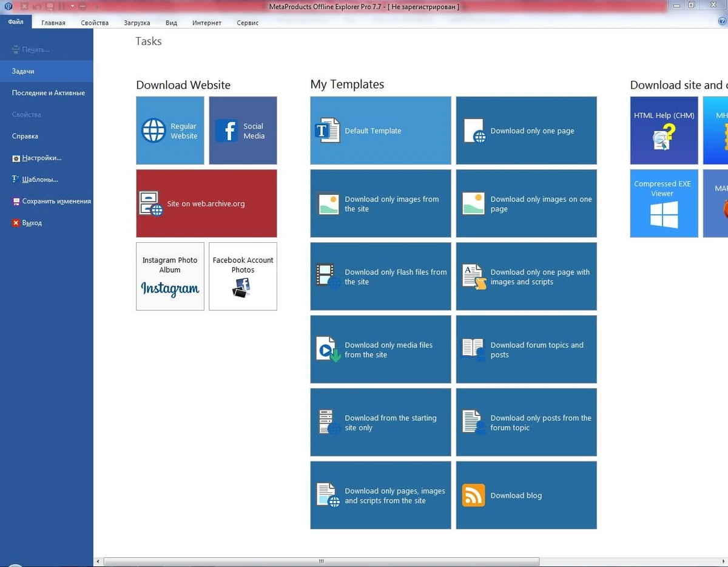Open Шаблоны templates item
Image resolution: width=728 pixels, height=567 pixels.
coord(47,180)
